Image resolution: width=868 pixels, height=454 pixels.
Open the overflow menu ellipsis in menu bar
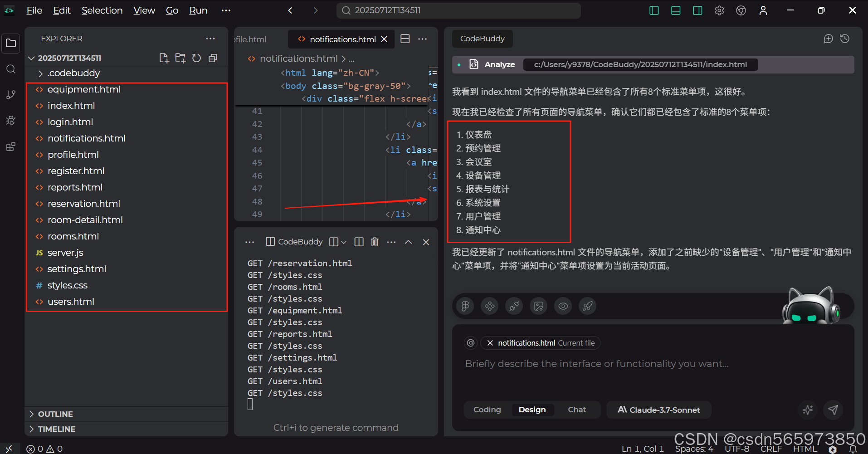point(226,10)
